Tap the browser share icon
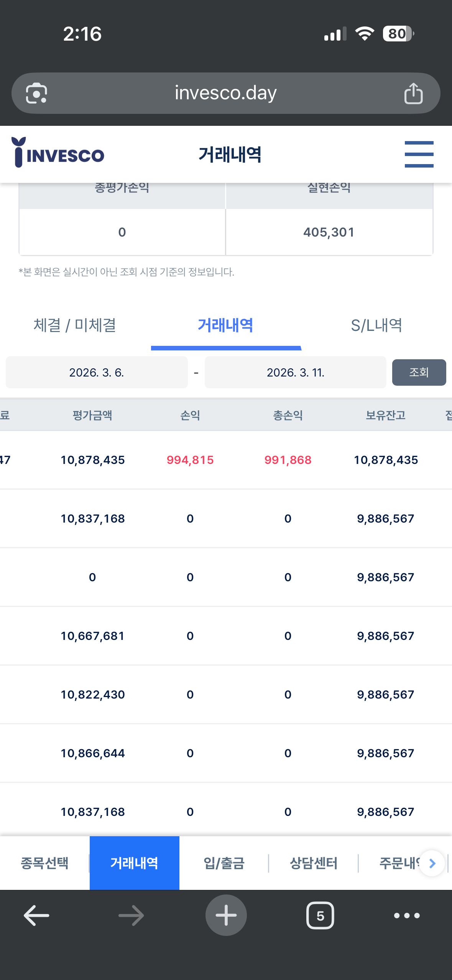452x980 pixels. point(413,93)
